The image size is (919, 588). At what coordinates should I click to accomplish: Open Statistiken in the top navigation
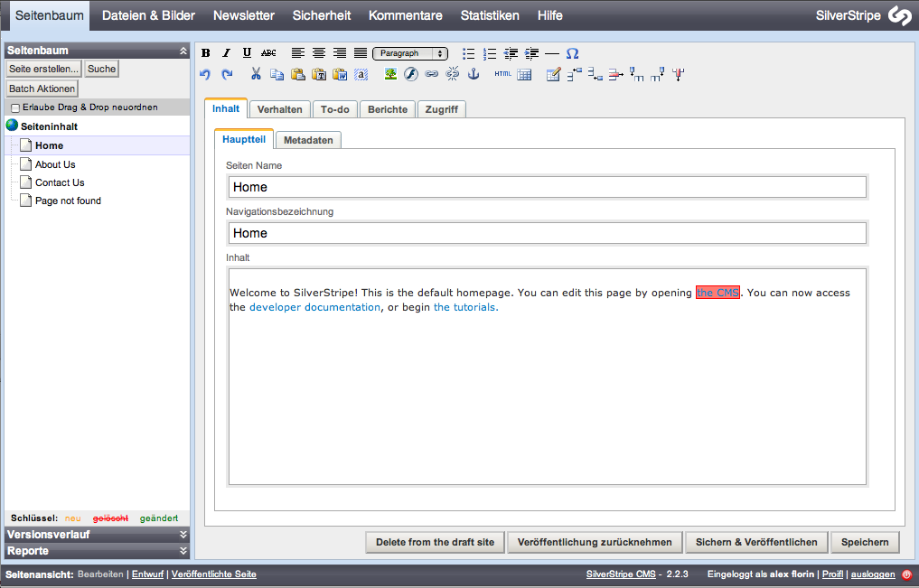tap(490, 15)
